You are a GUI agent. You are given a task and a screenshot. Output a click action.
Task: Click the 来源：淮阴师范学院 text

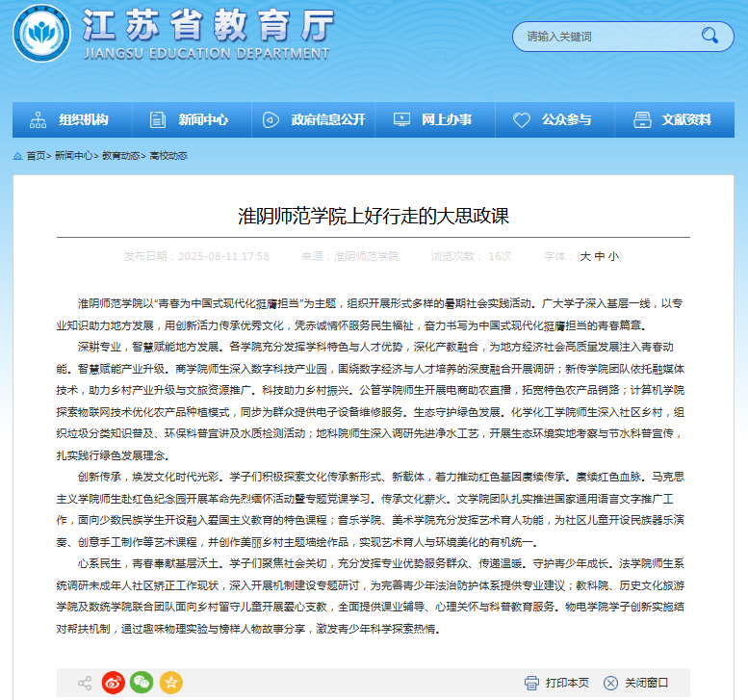[x=349, y=256]
